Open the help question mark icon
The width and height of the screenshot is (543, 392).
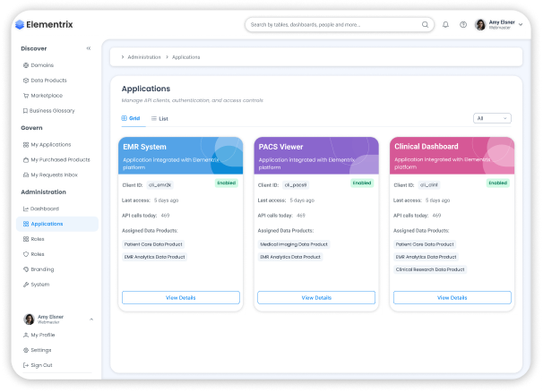[463, 25]
